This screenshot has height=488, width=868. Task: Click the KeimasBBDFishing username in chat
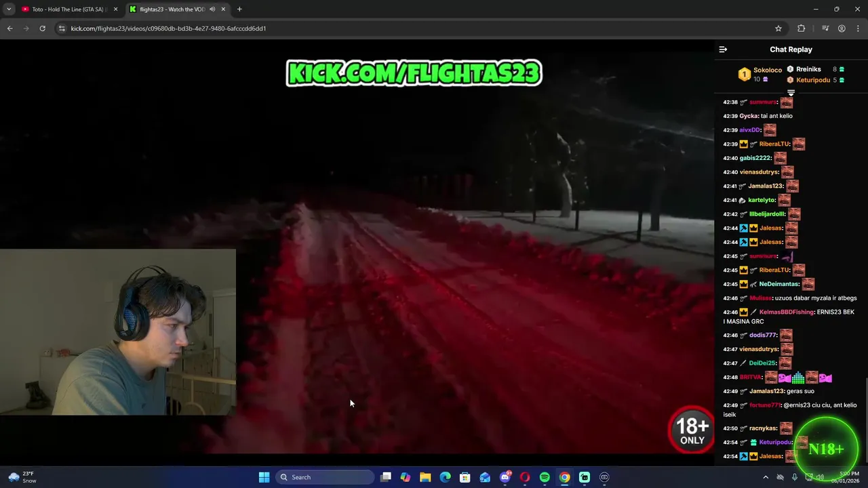786,312
